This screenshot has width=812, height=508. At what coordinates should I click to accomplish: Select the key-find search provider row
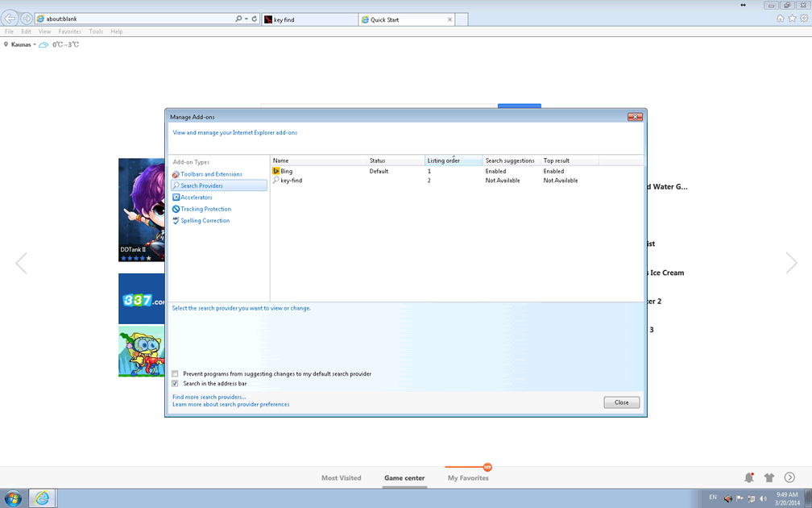(x=291, y=181)
